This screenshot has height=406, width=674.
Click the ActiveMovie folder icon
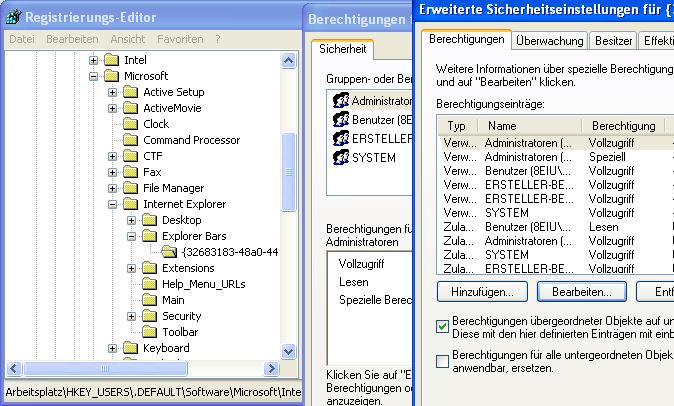(x=131, y=108)
